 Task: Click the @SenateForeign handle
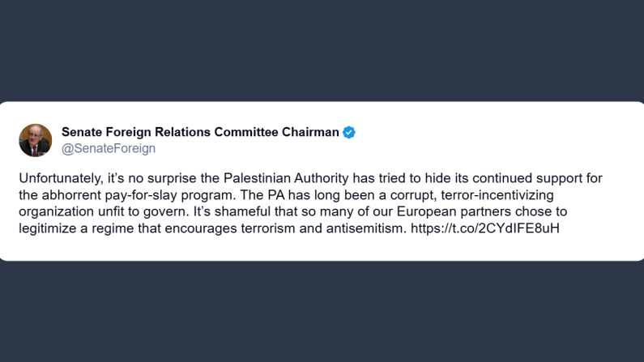[109, 148]
